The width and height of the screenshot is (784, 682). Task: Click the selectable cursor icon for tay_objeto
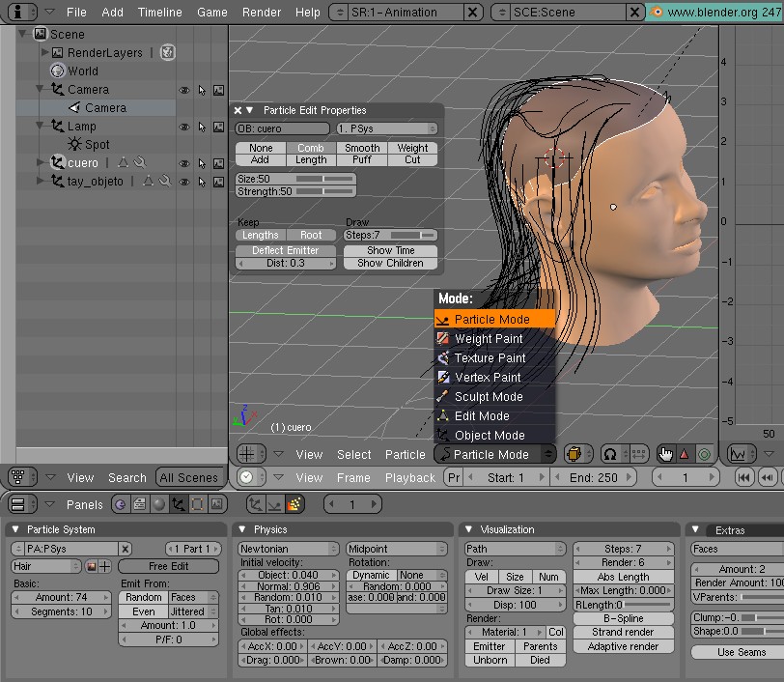tap(202, 182)
